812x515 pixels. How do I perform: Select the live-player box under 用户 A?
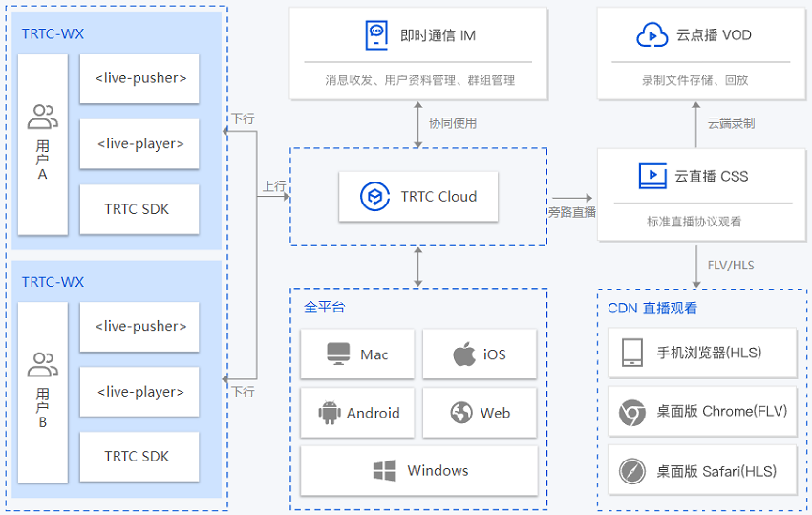click(x=139, y=143)
